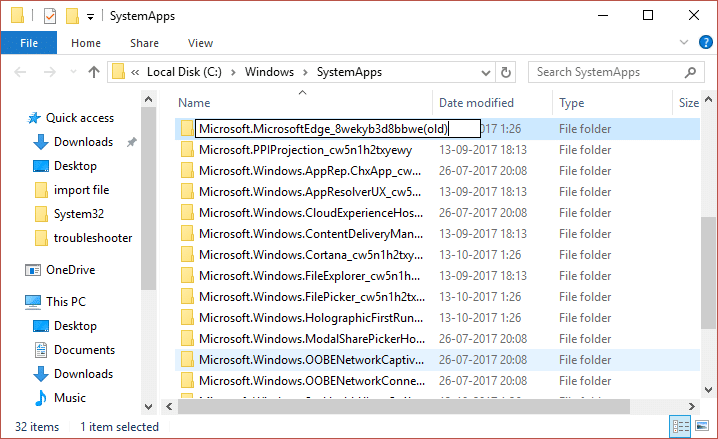Viewport: 718px width, 439px height.
Task: Expand chevron after Windows breadcrumb
Action: coord(305,72)
